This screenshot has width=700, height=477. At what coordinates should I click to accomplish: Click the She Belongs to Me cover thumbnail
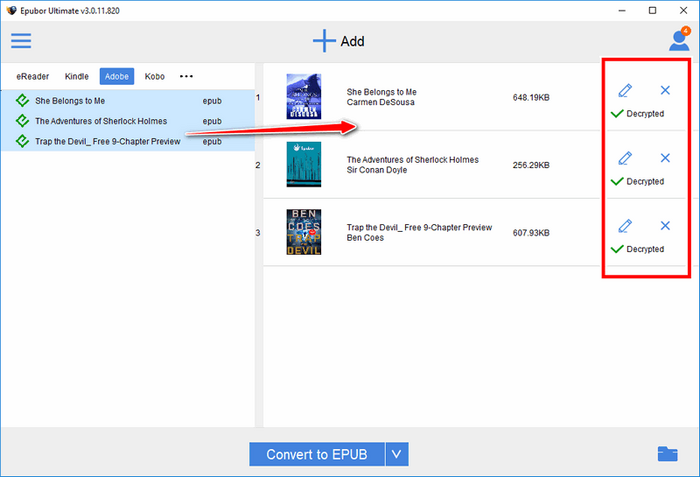(304, 96)
